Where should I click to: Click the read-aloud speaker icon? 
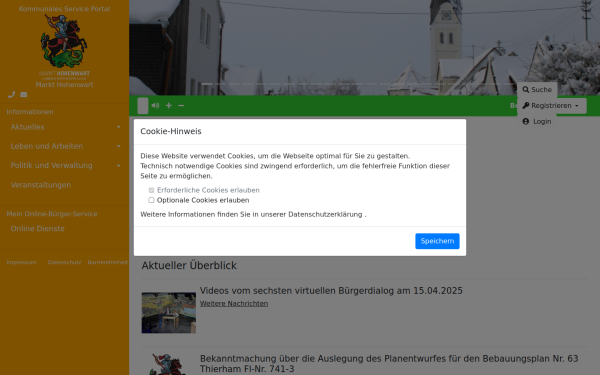(155, 105)
